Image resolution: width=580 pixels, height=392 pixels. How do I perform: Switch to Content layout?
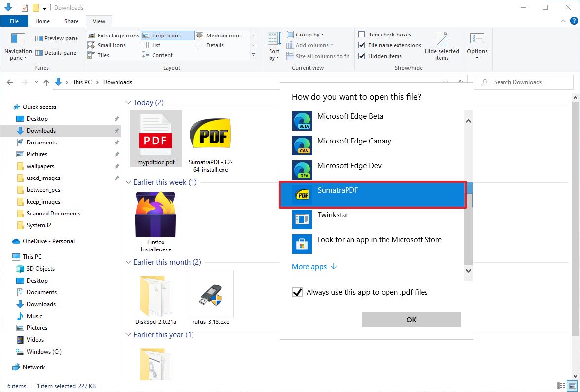point(157,55)
